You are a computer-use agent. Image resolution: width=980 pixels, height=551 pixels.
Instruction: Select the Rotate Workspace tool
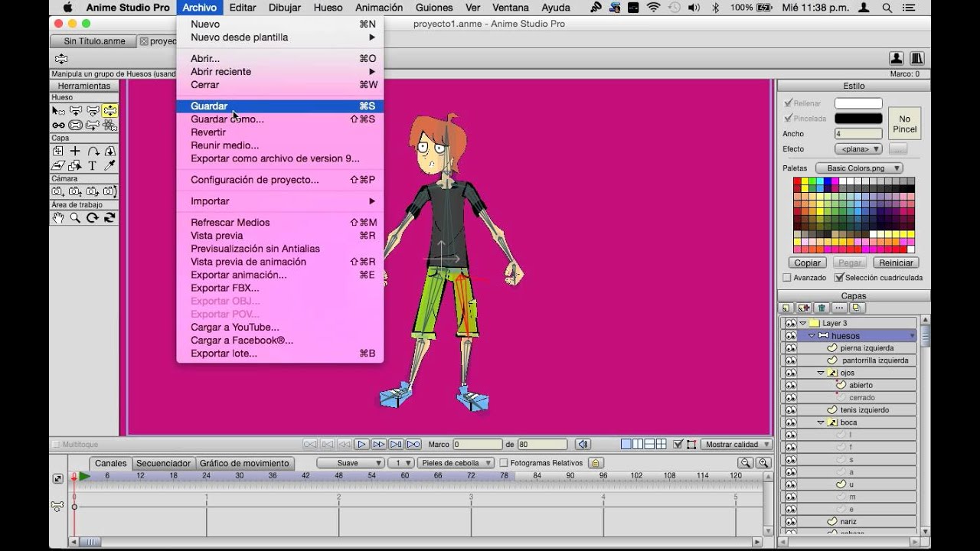pyautogui.click(x=93, y=217)
